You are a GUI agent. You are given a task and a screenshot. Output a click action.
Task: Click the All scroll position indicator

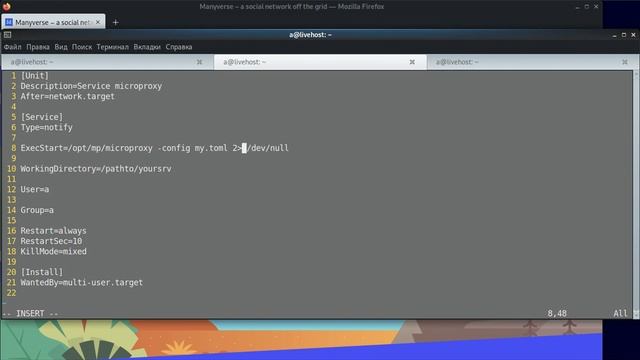pos(620,313)
